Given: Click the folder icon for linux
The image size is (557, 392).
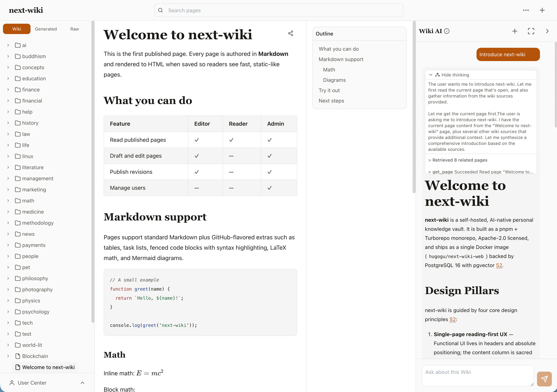Looking at the screenshot, I should pos(18,156).
